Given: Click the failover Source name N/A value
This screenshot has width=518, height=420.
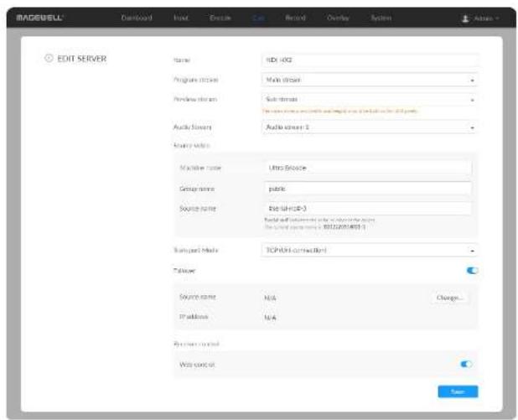Looking at the screenshot, I should 270,298.
